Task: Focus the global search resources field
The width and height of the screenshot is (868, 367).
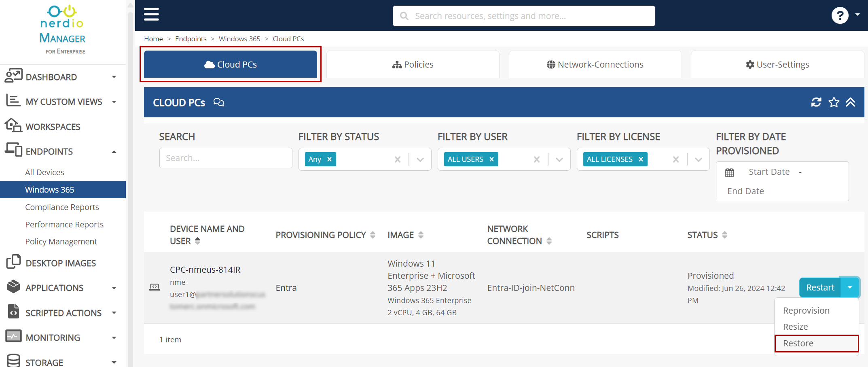Action: point(524,16)
